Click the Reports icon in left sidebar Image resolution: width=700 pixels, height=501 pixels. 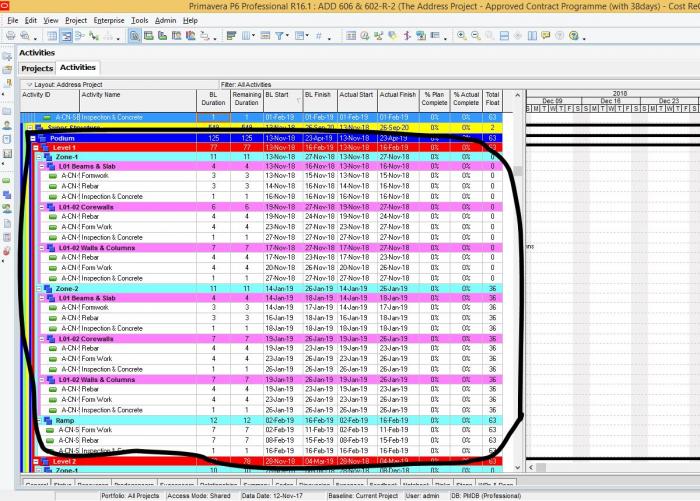7,139
